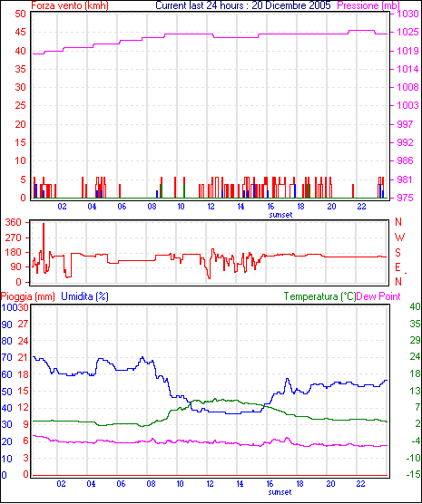The width and height of the screenshot is (422, 504).
Task: Click the 'E' compass direction label
Action: 397,267
